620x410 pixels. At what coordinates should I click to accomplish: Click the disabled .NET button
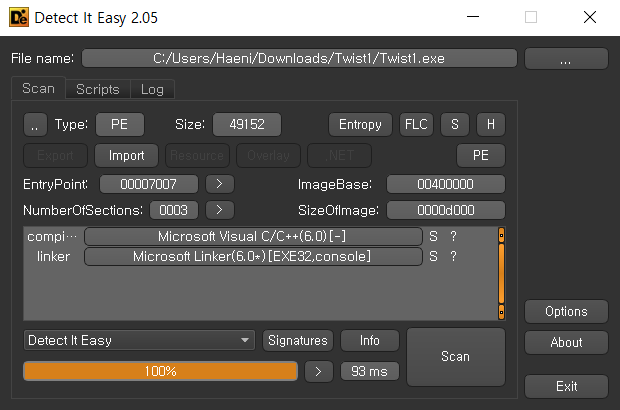(339, 155)
